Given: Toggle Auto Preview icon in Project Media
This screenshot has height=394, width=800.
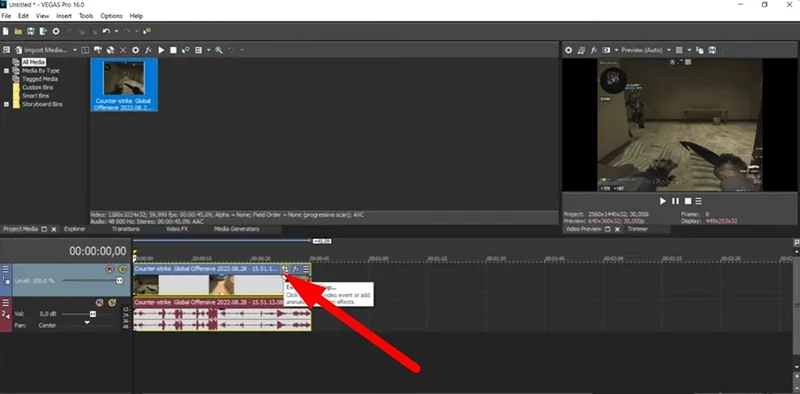Looking at the screenshot, I should click(x=186, y=50).
